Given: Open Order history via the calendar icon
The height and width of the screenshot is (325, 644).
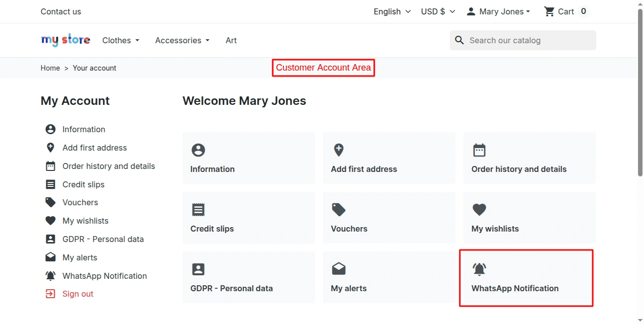Looking at the screenshot, I should (x=479, y=150).
